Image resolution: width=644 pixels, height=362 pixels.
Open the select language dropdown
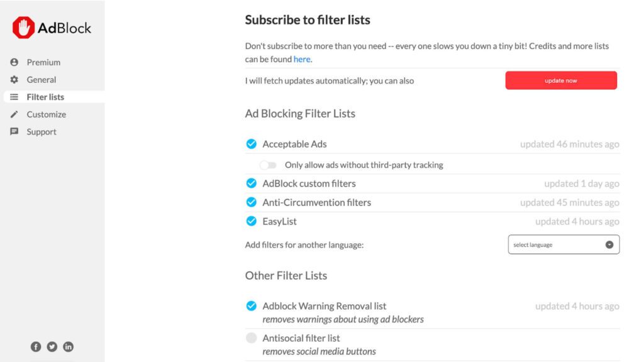553,244
